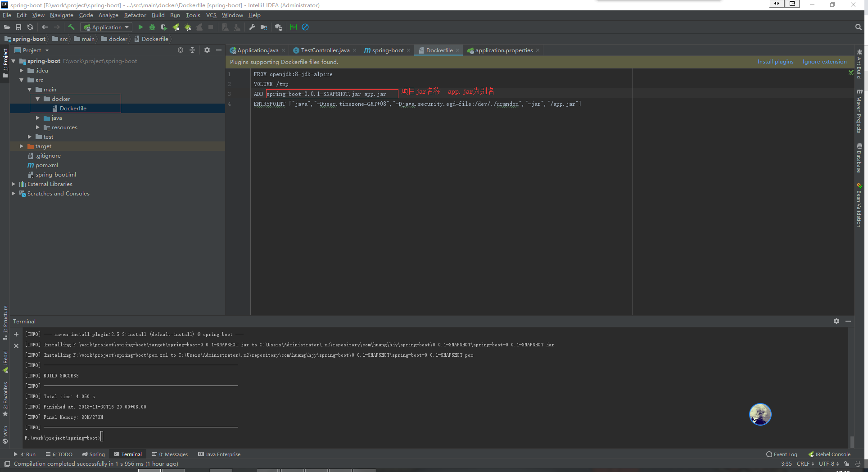The image size is (868, 472).
Task: Open the Analyze menu
Action: pos(108,15)
